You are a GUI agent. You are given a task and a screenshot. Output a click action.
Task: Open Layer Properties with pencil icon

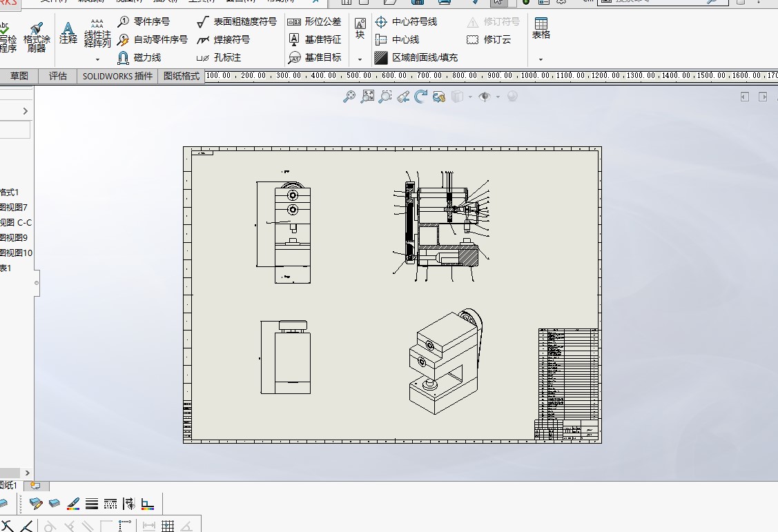[x=36, y=504]
